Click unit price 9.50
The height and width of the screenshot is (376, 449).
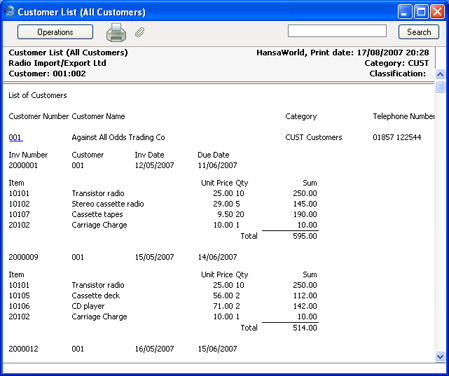[225, 214]
